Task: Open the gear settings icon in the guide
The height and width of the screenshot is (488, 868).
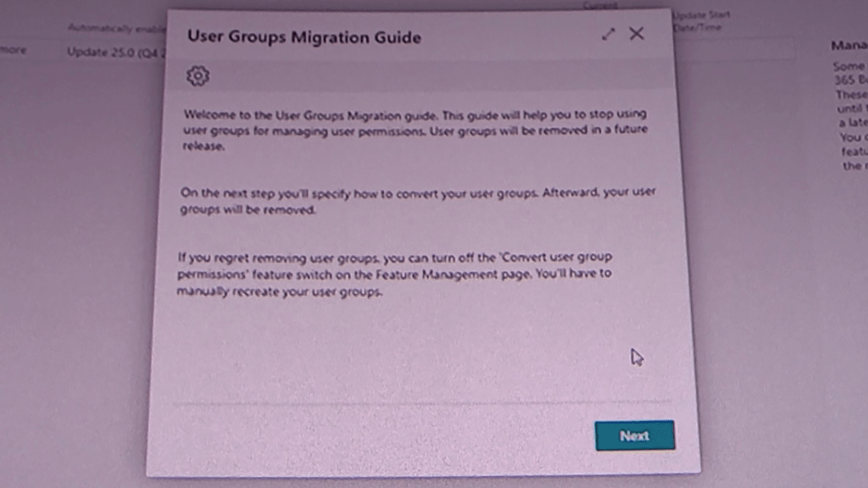Action: 198,76
